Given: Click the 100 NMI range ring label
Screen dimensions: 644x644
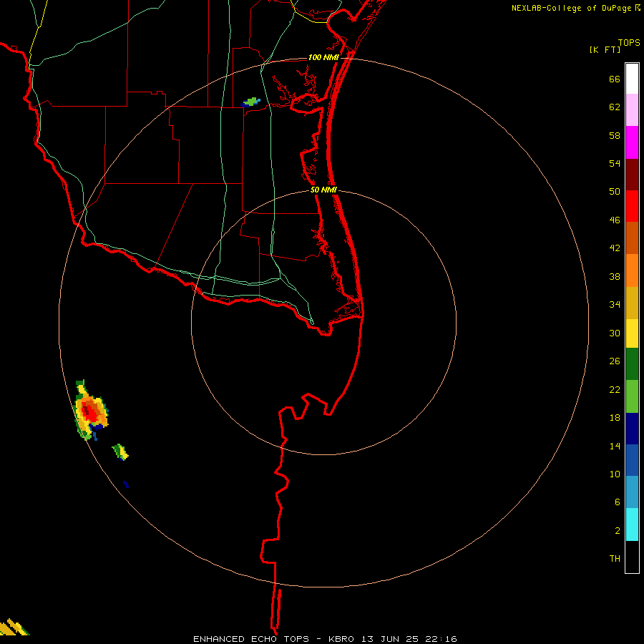Looking at the screenshot, I should (323, 57).
